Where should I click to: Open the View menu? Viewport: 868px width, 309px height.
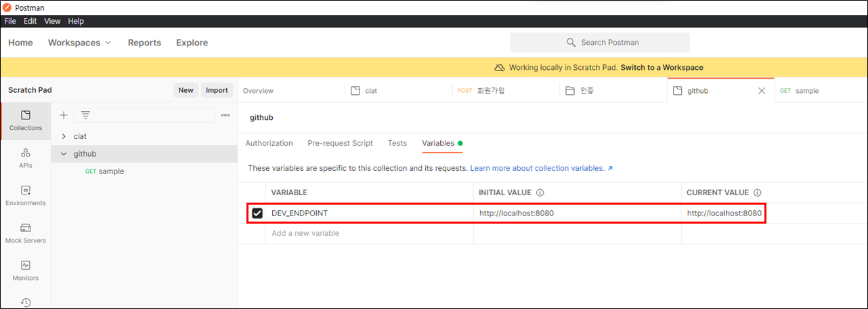pos(52,21)
